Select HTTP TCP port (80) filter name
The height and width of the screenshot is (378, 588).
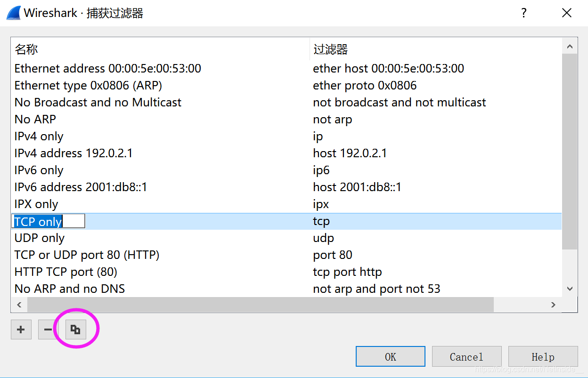click(x=66, y=272)
